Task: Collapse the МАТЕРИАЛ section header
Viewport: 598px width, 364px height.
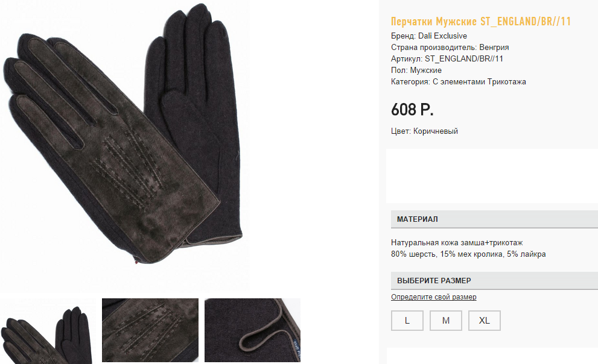Action: point(494,219)
